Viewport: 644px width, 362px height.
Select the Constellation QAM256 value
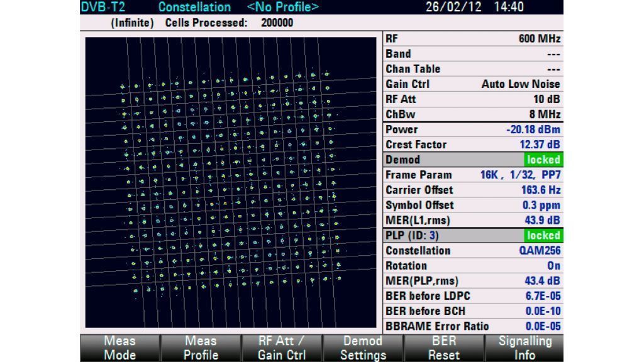point(539,251)
